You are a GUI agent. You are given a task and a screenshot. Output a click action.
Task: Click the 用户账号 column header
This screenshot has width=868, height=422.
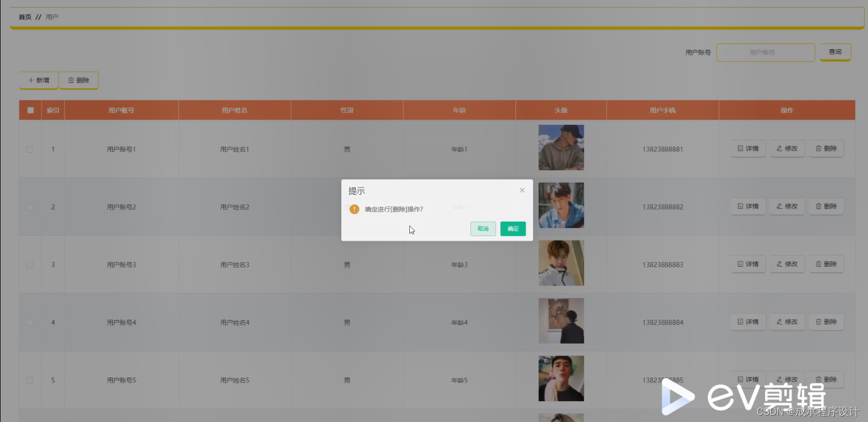(x=122, y=110)
